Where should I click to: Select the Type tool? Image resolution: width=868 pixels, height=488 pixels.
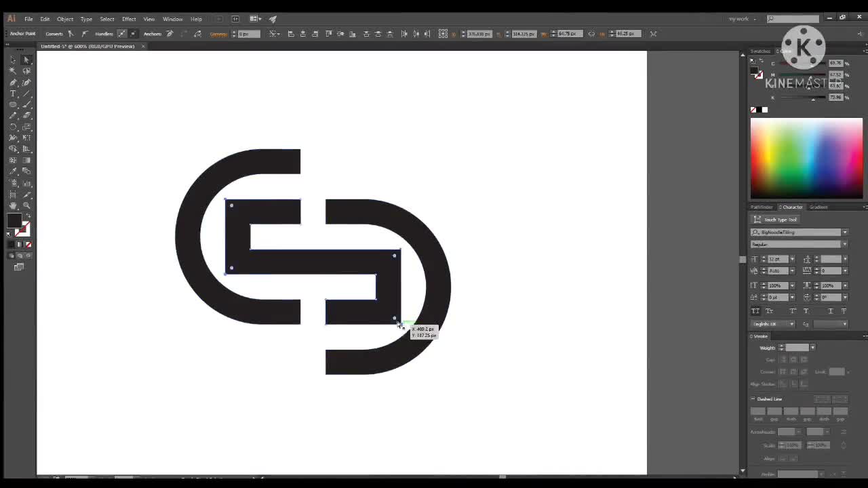13,94
